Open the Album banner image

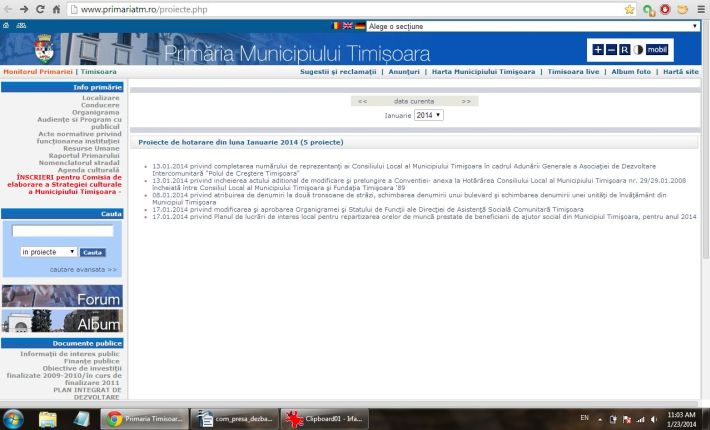click(x=62, y=321)
